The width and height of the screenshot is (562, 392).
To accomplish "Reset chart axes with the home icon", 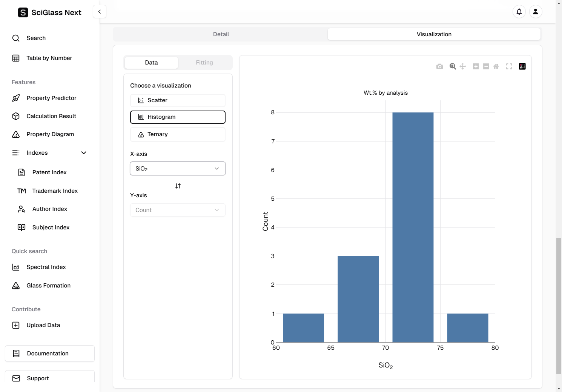I will point(496,66).
